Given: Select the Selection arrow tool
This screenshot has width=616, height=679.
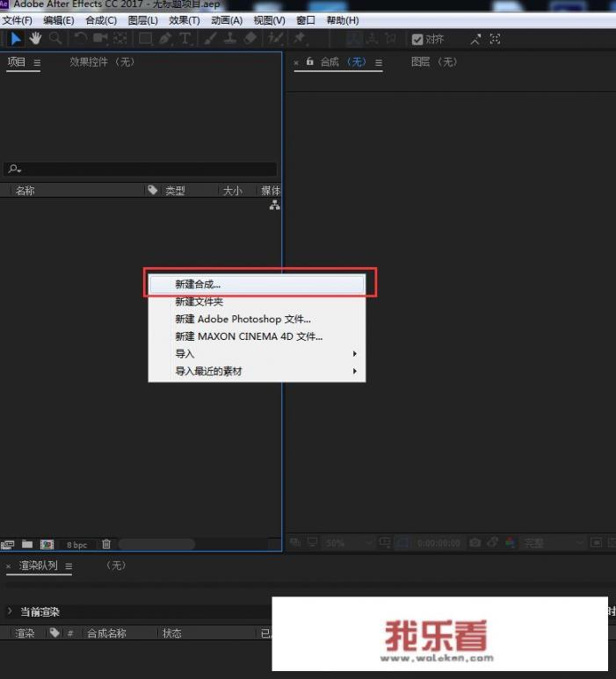Looking at the screenshot, I should point(16,39).
